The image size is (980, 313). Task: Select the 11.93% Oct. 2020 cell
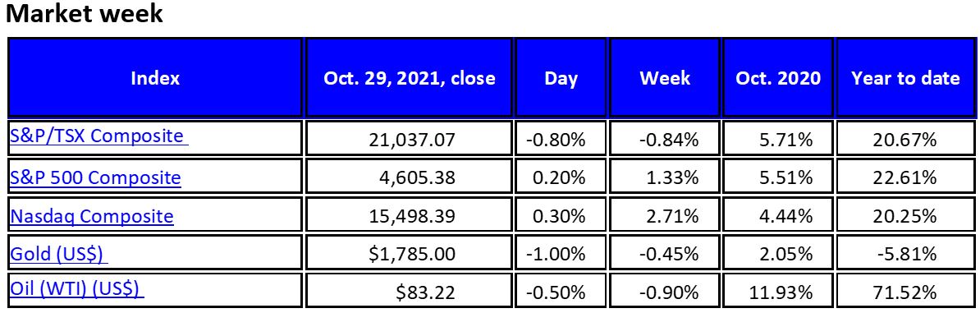pyautogui.click(x=778, y=291)
